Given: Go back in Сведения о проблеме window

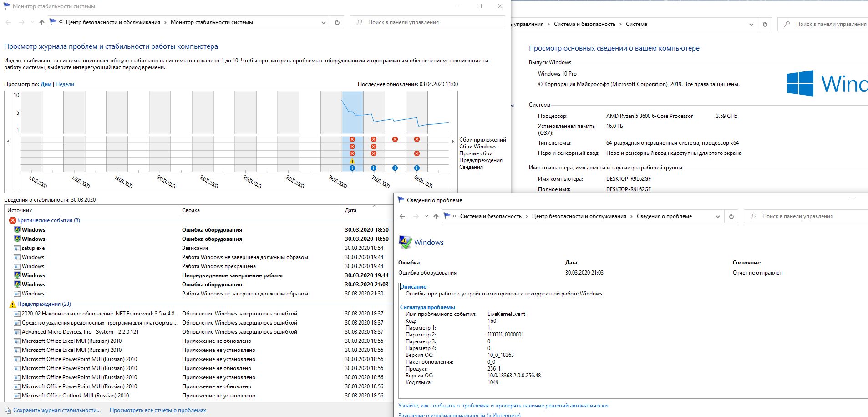Looking at the screenshot, I should (402, 216).
